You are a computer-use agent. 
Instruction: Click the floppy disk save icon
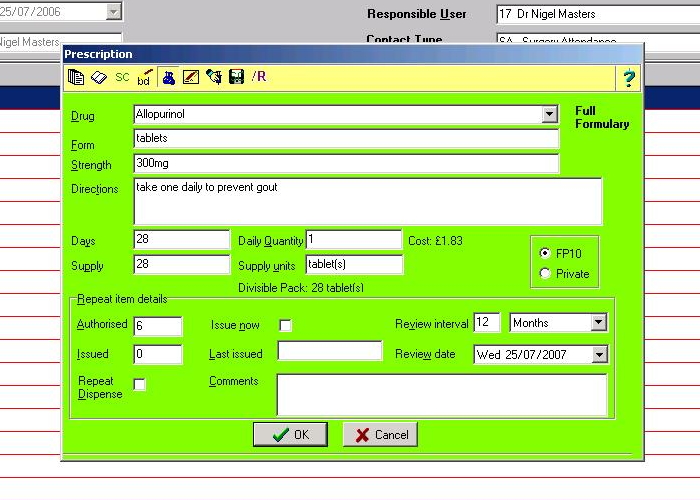(236, 77)
